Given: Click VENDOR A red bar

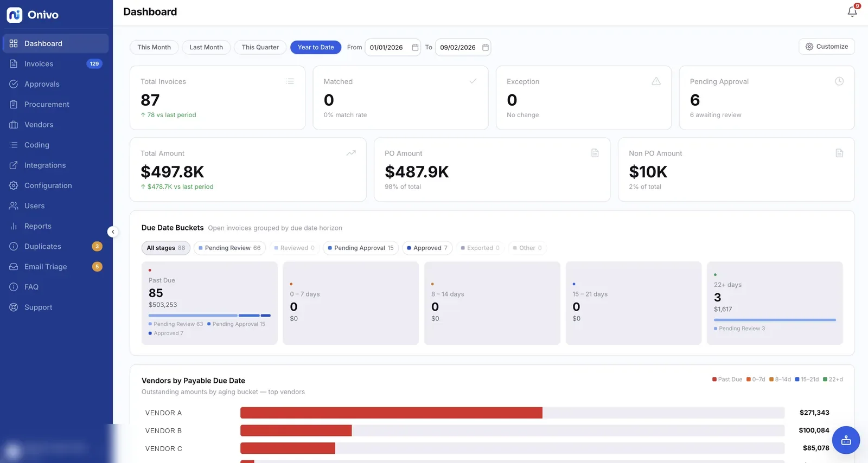Looking at the screenshot, I should point(391,413).
